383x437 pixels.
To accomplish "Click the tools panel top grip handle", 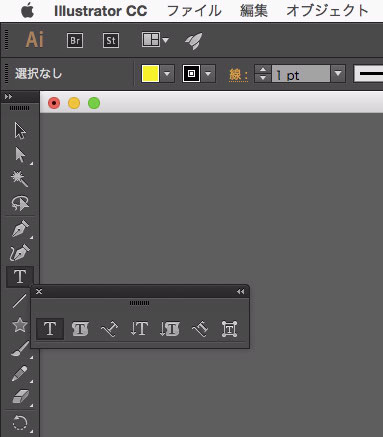I will click(19, 108).
